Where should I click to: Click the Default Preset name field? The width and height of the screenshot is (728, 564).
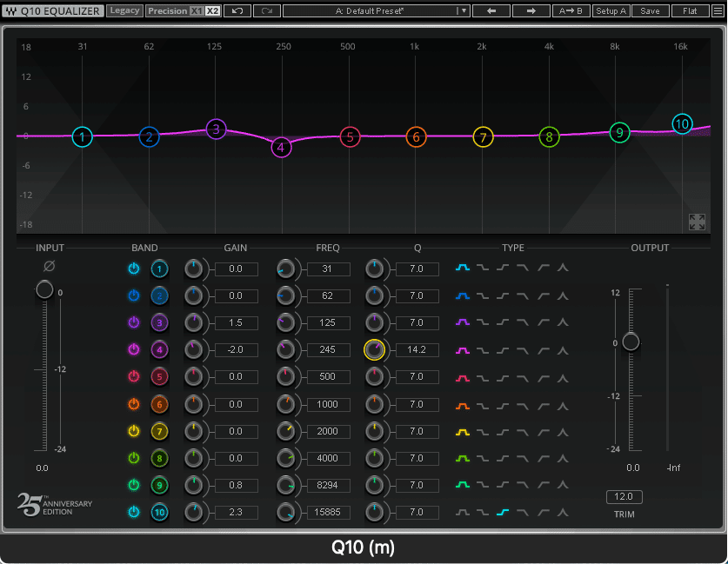(370, 10)
